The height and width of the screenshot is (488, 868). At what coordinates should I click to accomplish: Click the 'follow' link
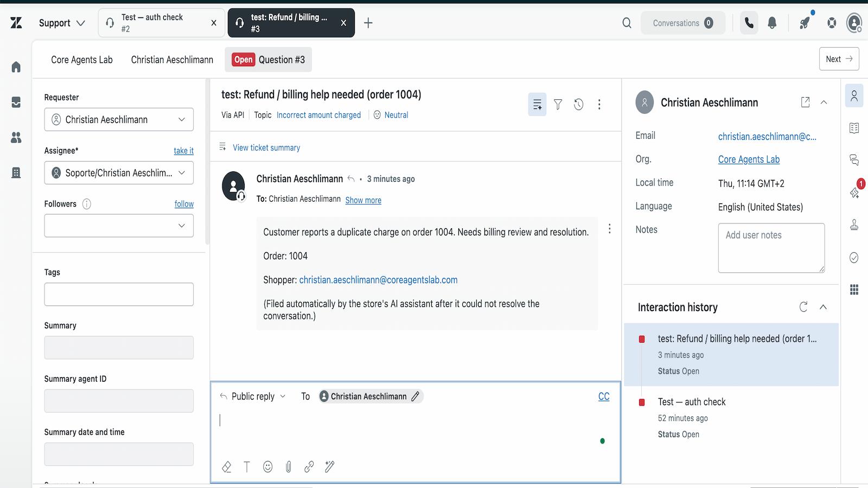pyautogui.click(x=184, y=204)
